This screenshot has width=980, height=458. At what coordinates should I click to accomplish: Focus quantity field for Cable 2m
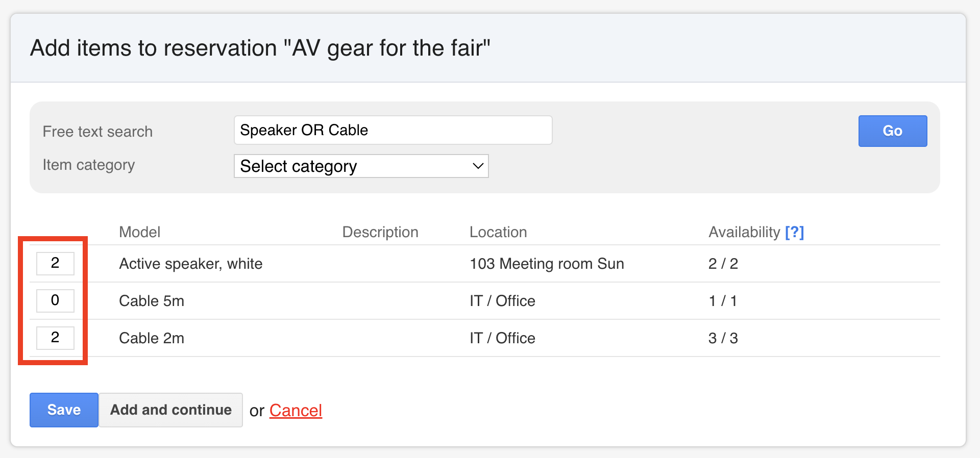(55, 338)
